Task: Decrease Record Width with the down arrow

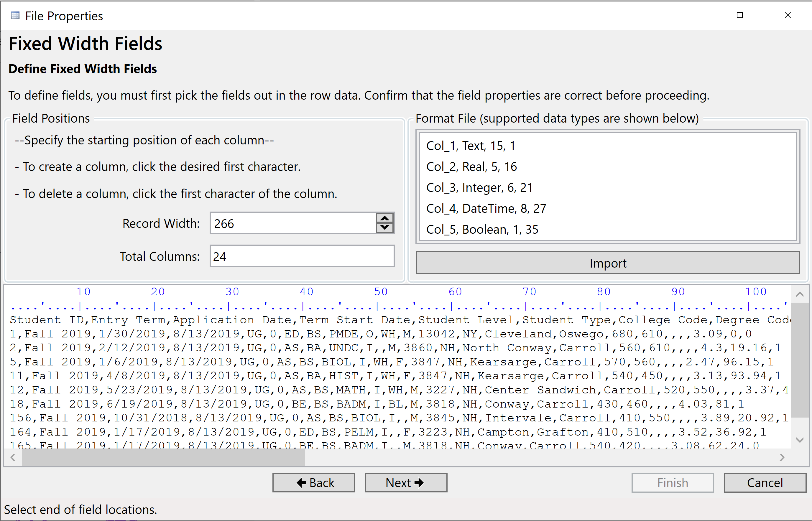Action: (384, 228)
